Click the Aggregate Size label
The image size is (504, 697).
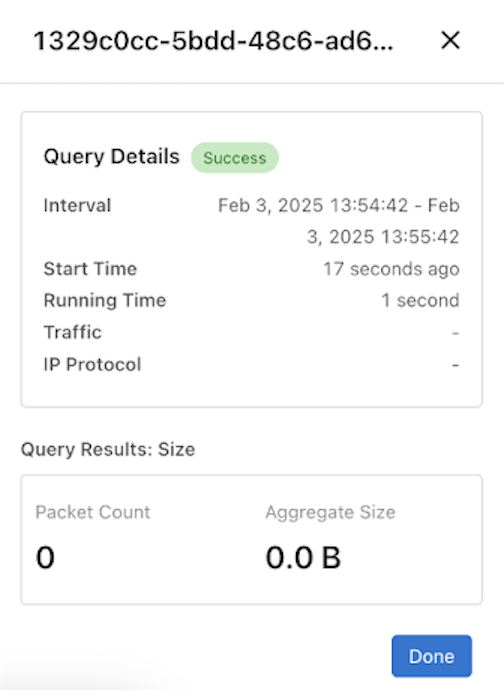tap(330, 512)
